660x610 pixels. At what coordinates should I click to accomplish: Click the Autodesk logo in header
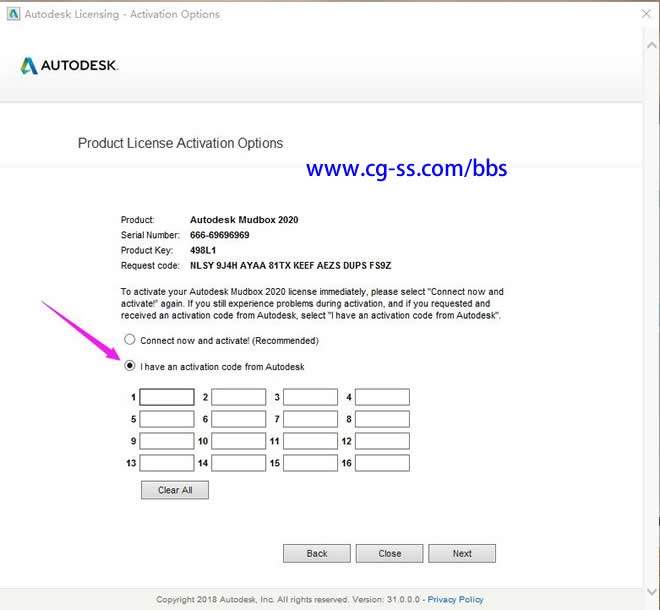coord(69,66)
